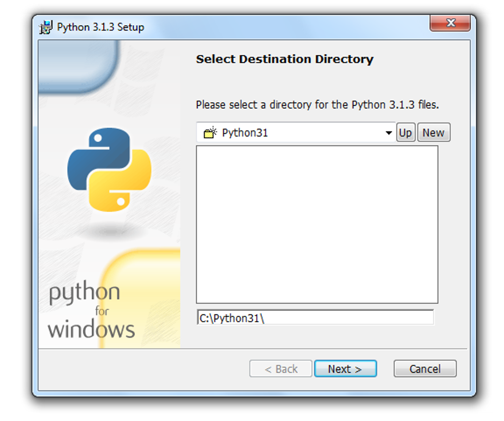Image resolution: width=504 pixels, height=421 pixels.
Task: Click the 'Please select a directory' instruction text
Action: [317, 105]
